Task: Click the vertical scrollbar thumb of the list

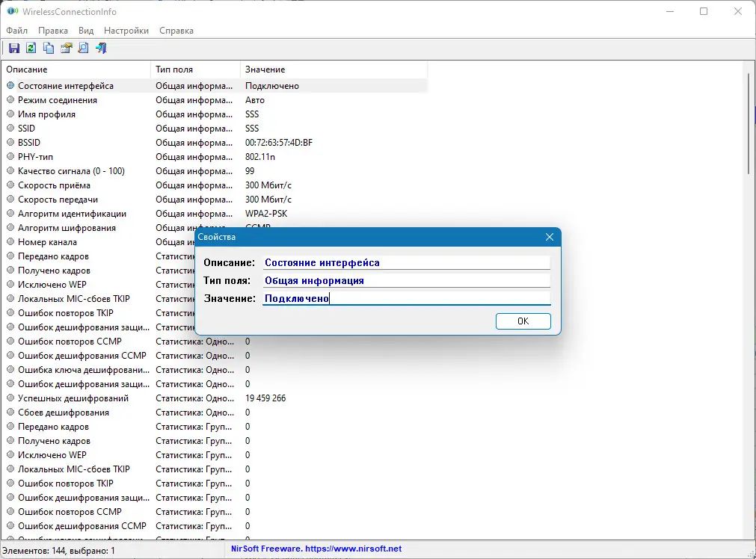Action: pos(749,123)
